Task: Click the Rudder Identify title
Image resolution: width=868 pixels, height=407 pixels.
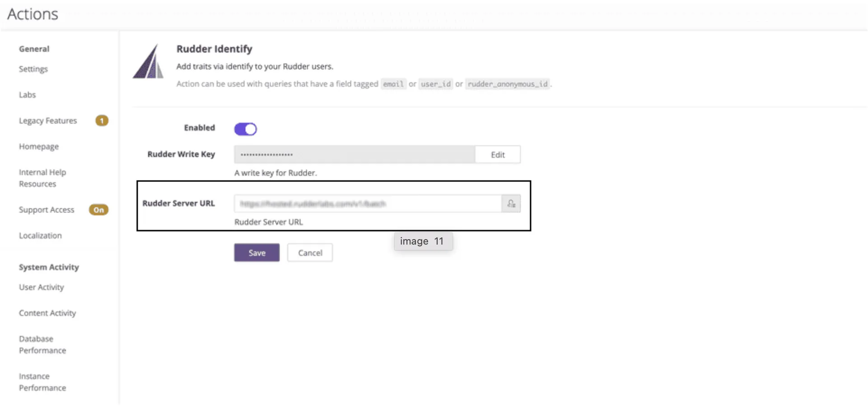Action: click(214, 49)
